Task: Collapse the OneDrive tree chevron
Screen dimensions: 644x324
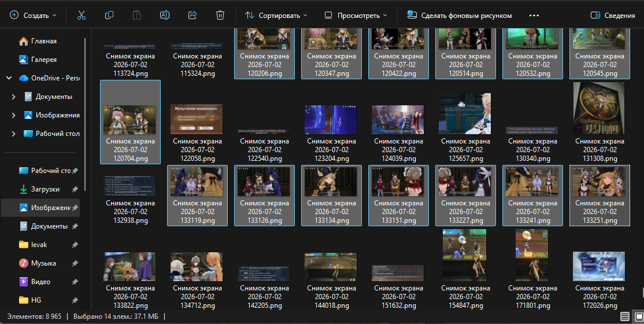Action: click(x=9, y=78)
